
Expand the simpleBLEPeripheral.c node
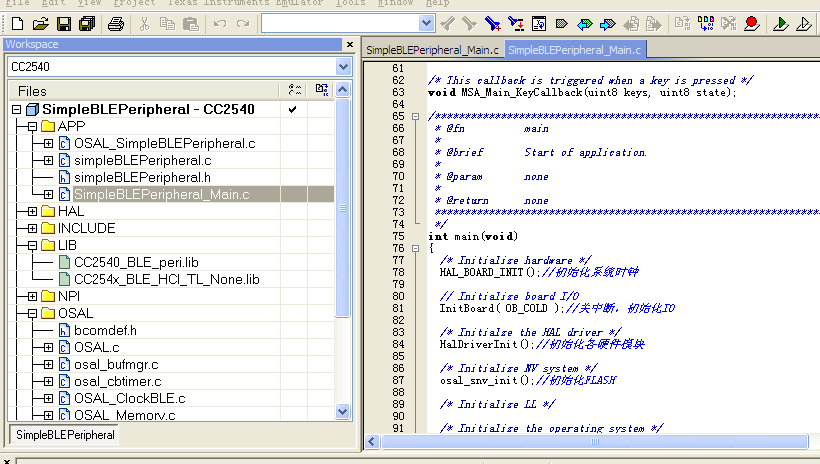click(49, 161)
